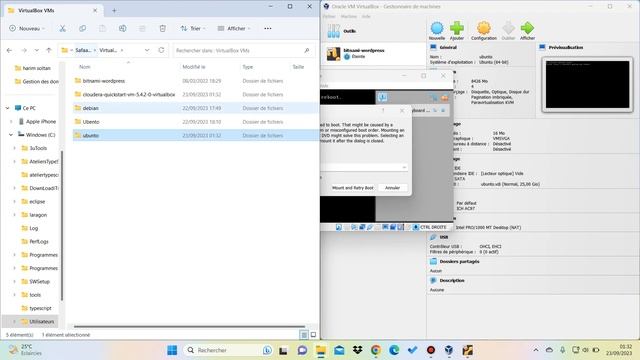Click the Explorer back arrow
Screen dimensions: 640x360
click(x=9, y=50)
